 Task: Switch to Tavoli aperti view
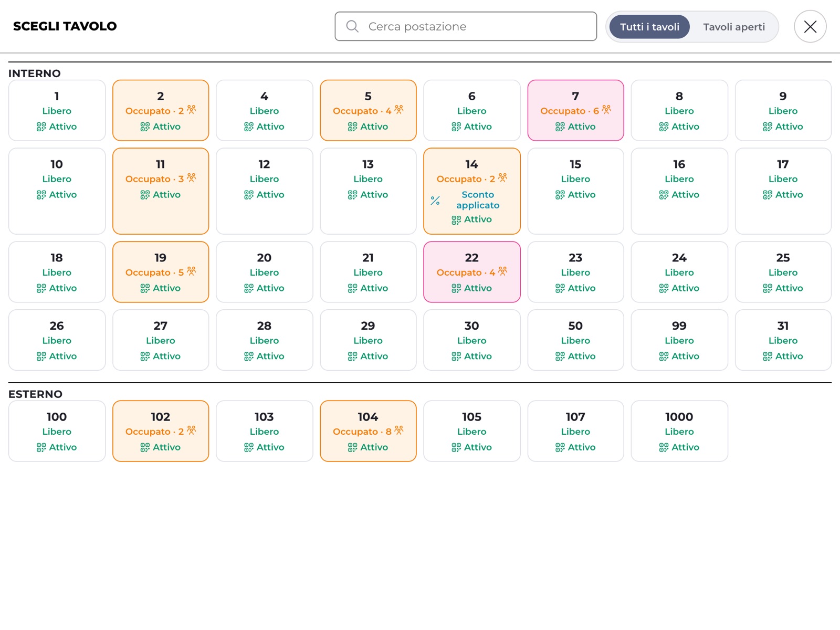[734, 27]
